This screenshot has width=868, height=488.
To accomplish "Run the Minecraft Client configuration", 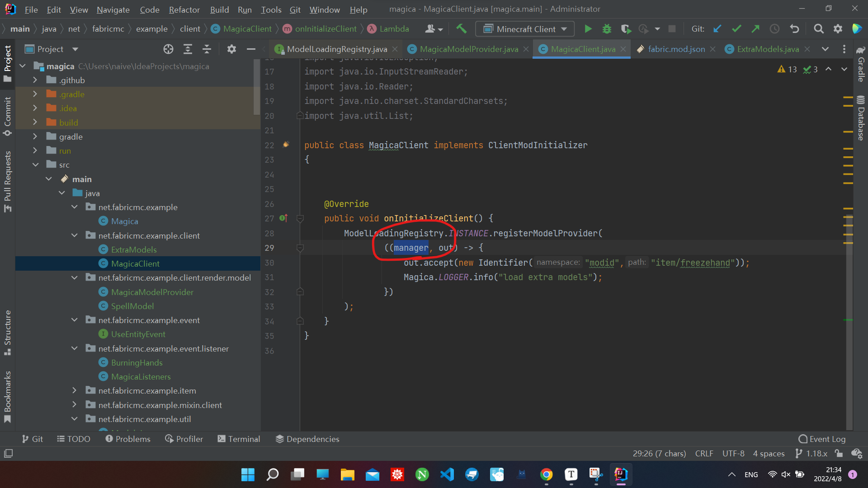I will coord(588,28).
